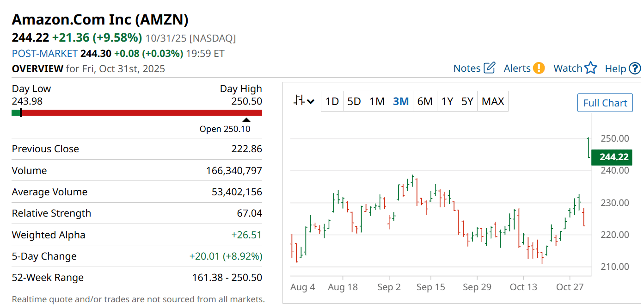The height and width of the screenshot is (305, 644).
Task: Click the Alerts link text
Action: point(517,68)
